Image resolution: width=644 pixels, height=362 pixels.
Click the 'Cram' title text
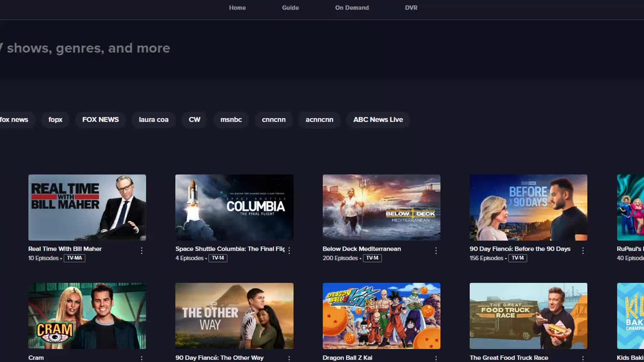pos(36,358)
